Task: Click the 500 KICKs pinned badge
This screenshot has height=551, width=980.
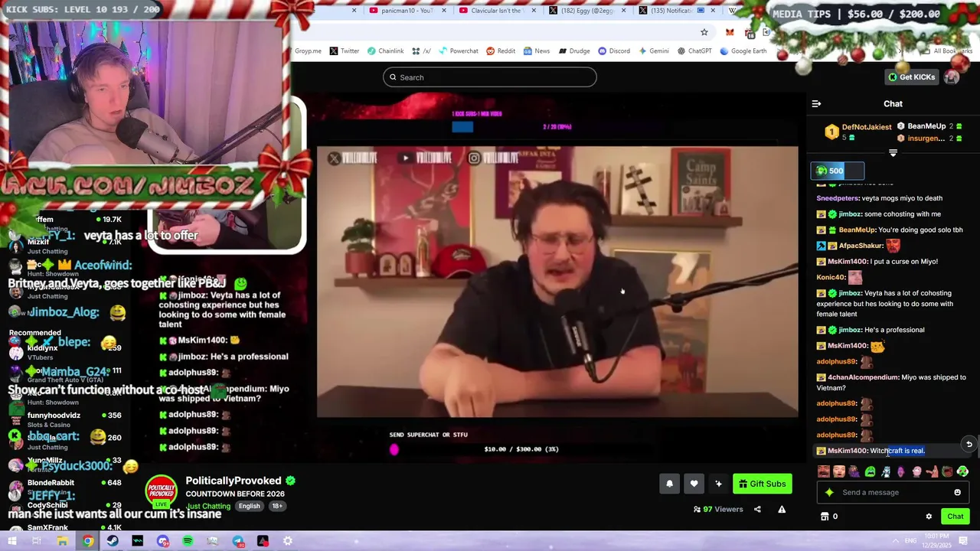Action: coord(838,171)
